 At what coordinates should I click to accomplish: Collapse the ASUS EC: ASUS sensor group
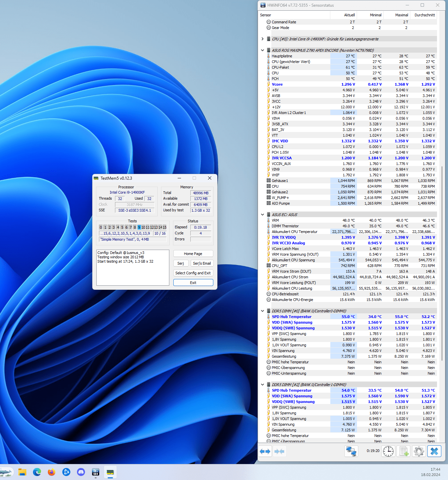point(263,215)
